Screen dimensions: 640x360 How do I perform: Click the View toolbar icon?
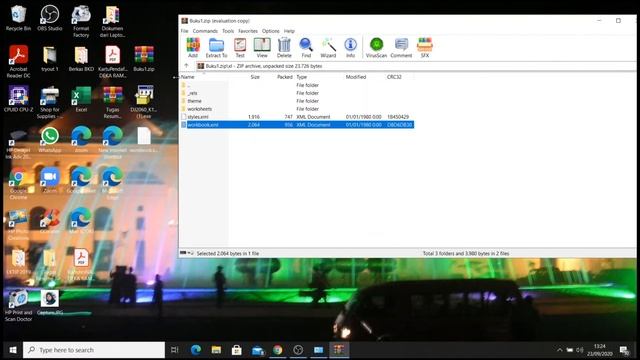262,47
